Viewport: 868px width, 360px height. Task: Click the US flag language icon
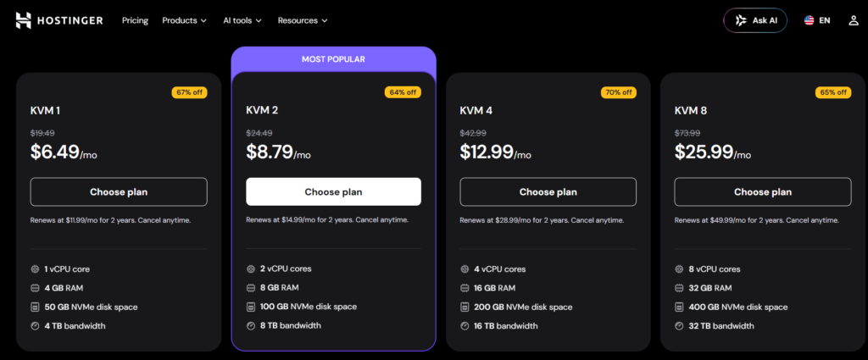click(x=809, y=20)
